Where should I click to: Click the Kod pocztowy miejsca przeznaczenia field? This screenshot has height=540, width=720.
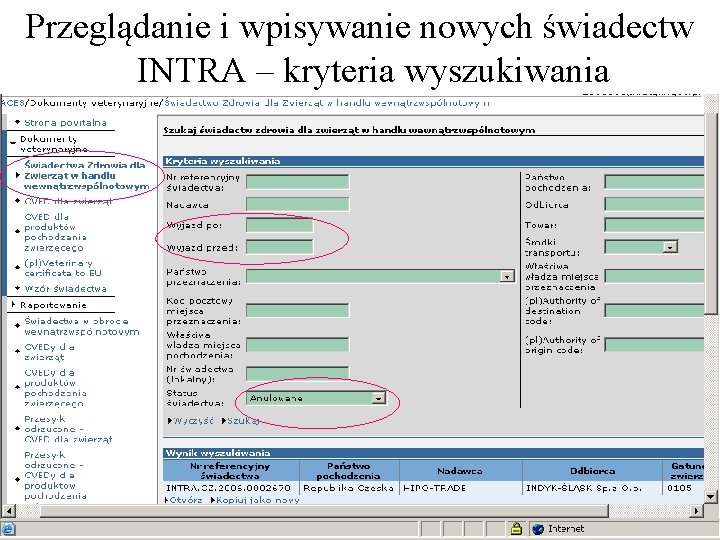point(298,311)
